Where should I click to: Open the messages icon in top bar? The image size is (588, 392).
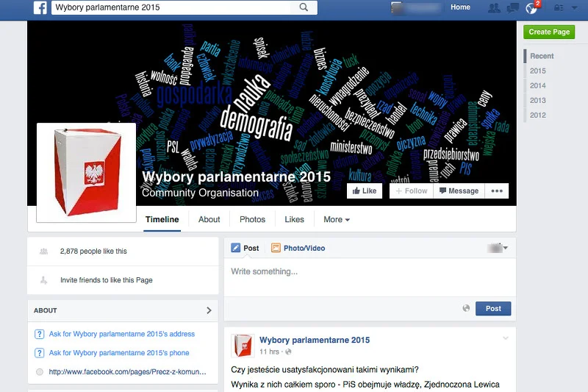512,8
